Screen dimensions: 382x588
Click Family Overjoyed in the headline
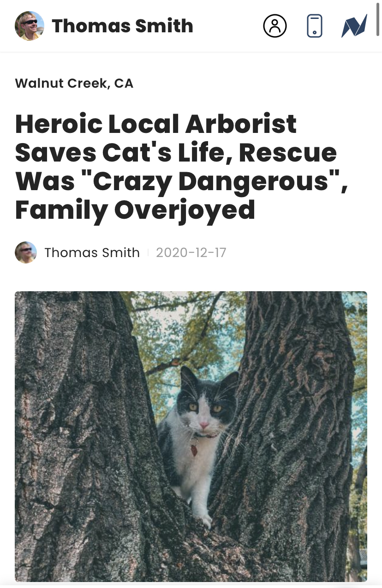coord(135,210)
